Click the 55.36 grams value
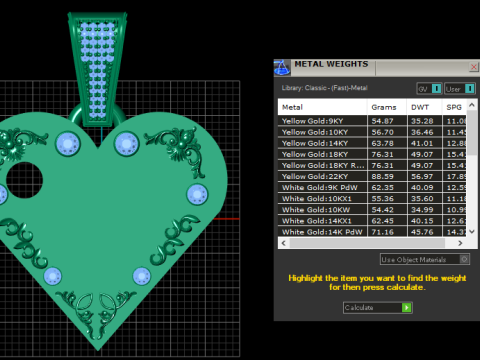The height and width of the screenshot is (360, 480). pos(382,199)
